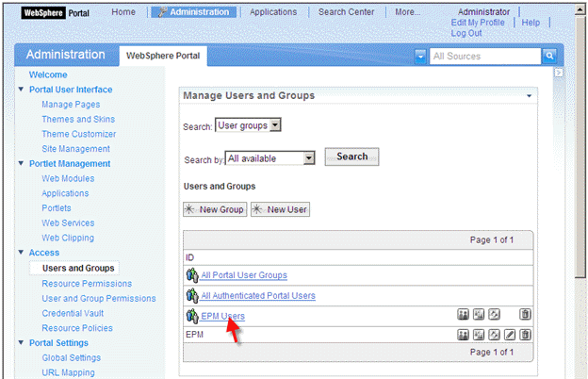This screenshot has width=588, height=379.
Task: Open the search scope dropdown left of All Sources
Action: pos(420,57)
